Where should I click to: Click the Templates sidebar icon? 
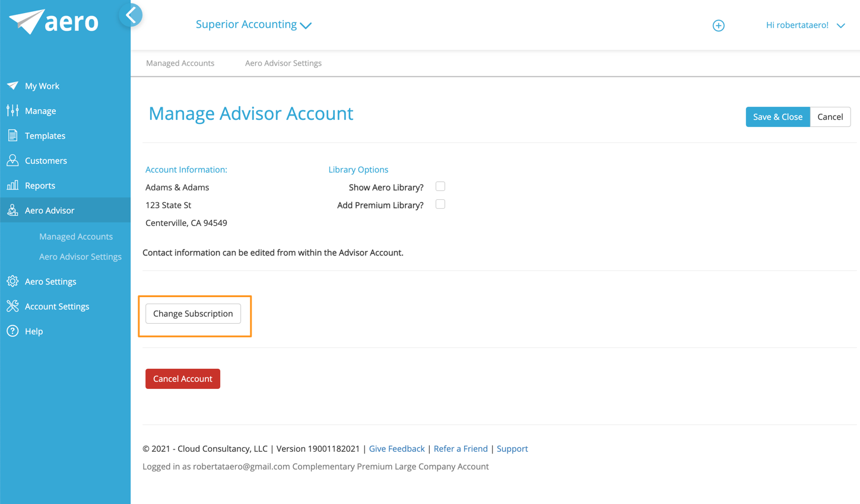point(12,135)
